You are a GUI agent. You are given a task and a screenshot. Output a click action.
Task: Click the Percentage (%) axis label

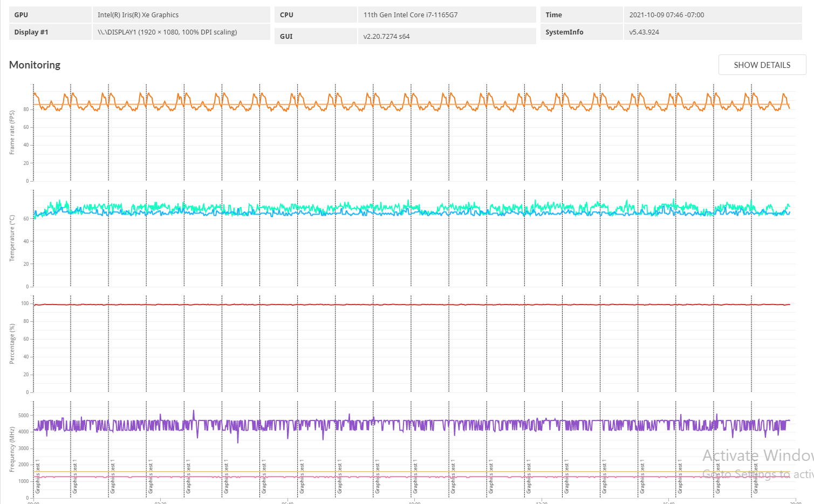tap(12, 343)
